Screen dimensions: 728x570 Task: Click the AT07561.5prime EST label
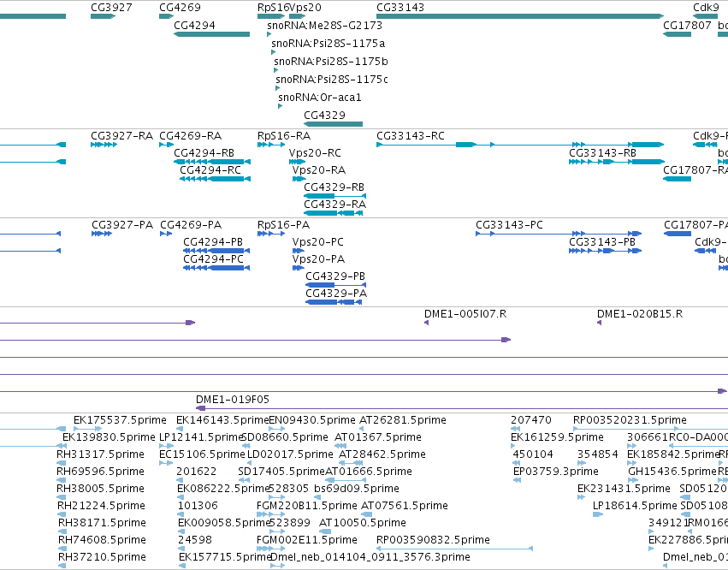click(405, 506)
